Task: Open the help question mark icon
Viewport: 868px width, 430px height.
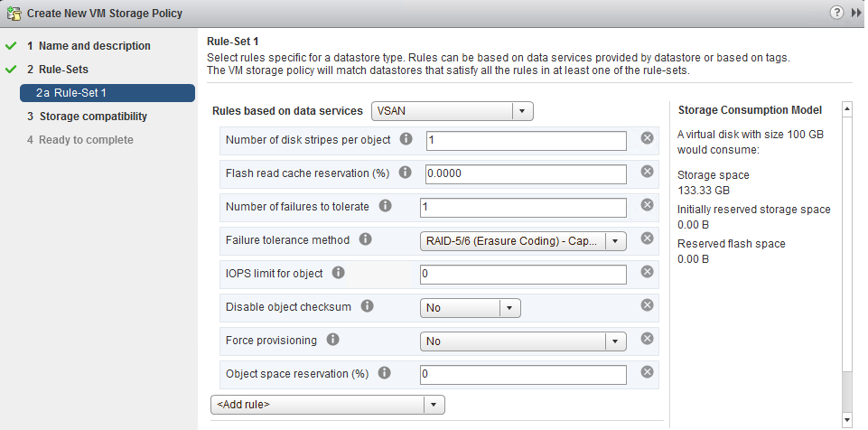Action: click(836, 13)
